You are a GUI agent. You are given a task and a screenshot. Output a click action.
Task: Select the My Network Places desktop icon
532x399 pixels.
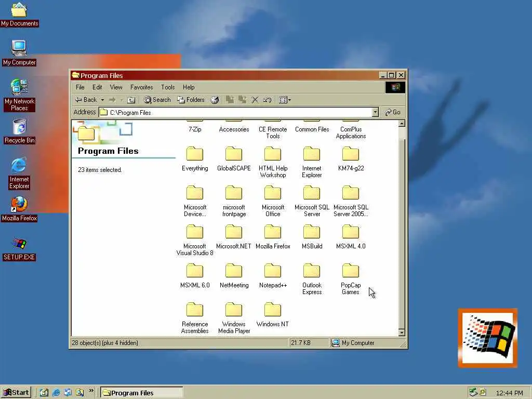[19, 95]
